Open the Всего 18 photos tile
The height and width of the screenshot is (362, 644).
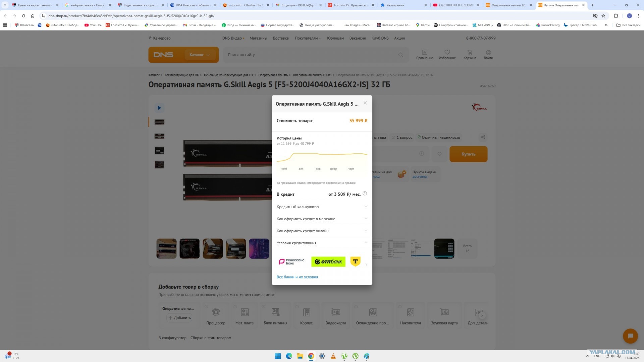[467, 248]
